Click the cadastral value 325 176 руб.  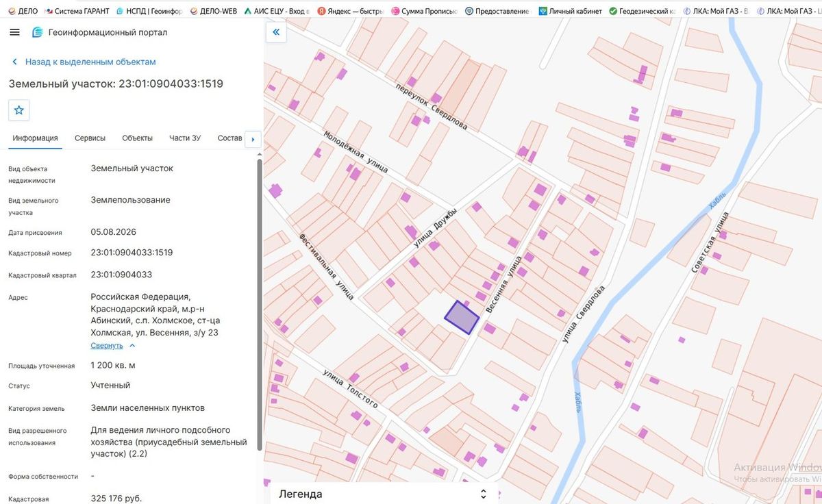click(116, 499)
